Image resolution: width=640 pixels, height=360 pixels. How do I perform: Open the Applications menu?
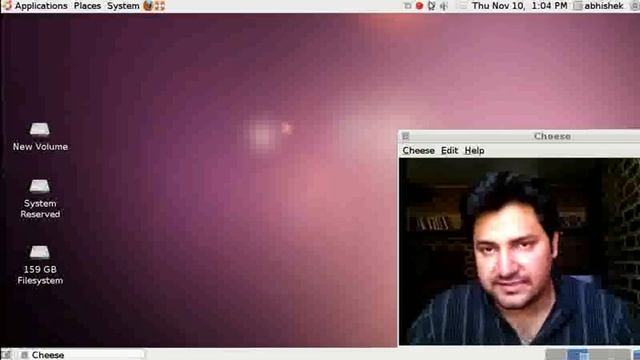(41, 6)
